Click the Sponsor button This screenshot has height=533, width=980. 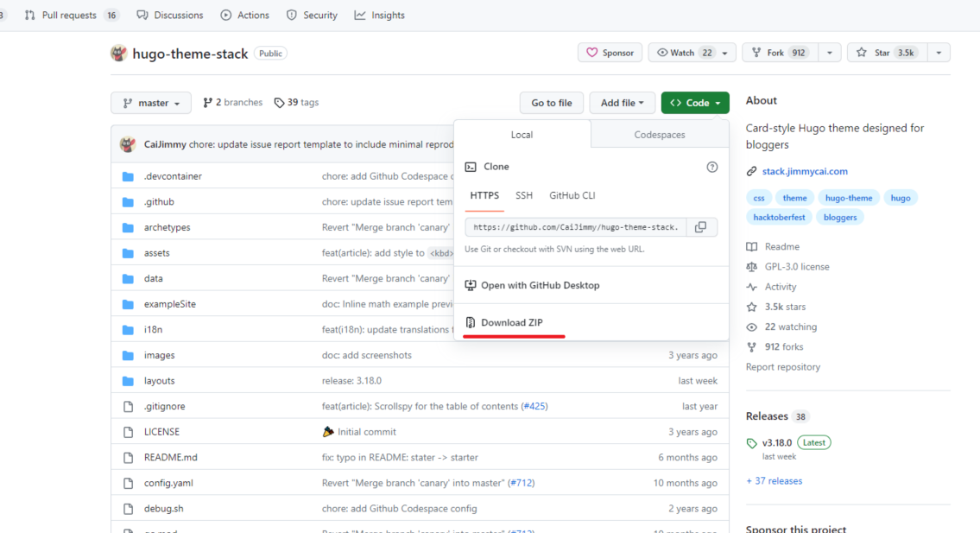coord(610,54)
